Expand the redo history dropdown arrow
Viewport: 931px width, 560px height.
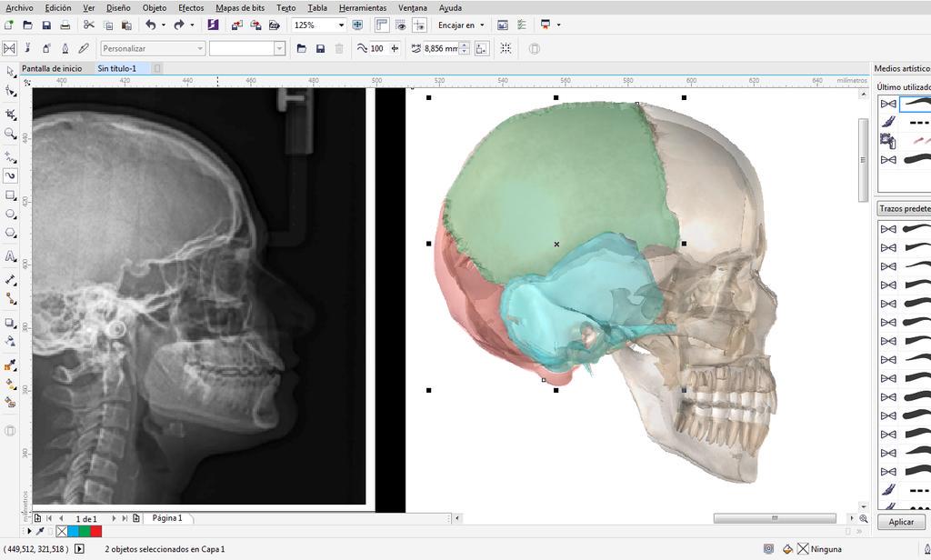(x=192, y=25)
